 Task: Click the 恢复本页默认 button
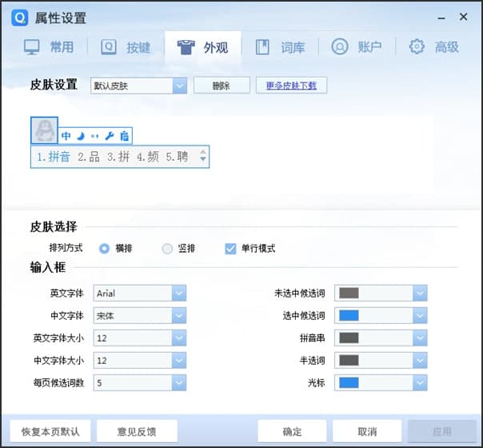click(50, 432)
